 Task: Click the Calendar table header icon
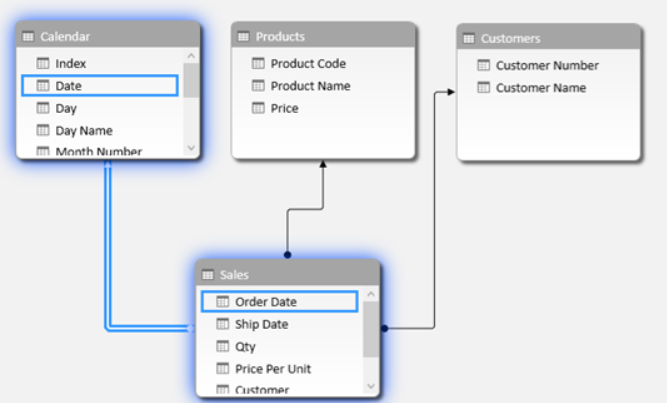pyautogui.click(x=29, y=37)
